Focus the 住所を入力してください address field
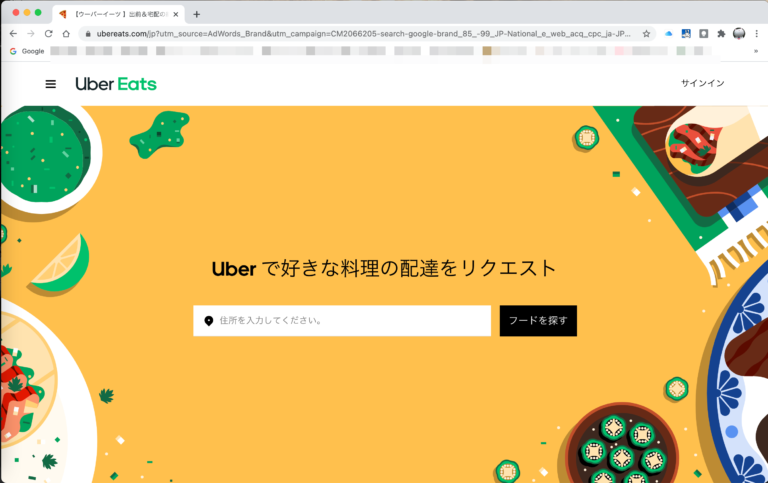Screen dimensions: 768x483 [x=342, y=321]
